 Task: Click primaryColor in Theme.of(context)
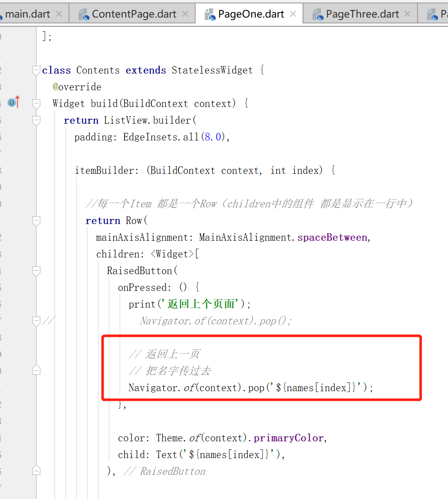289,438
